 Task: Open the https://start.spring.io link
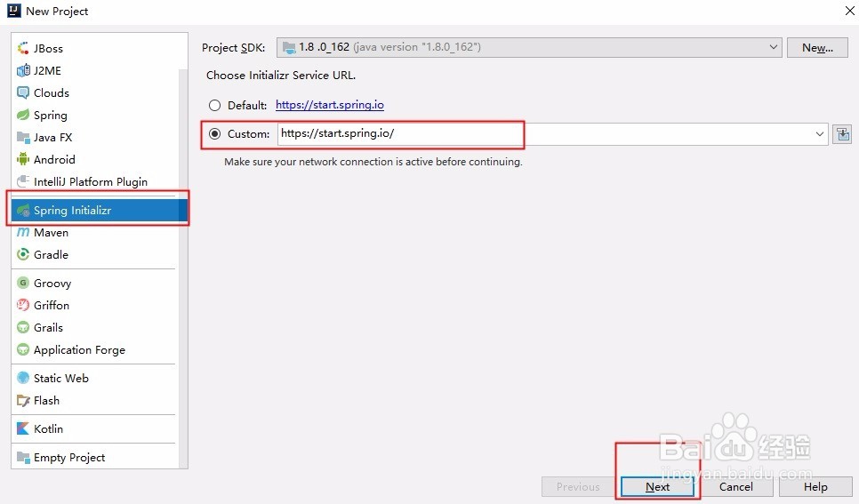click(x=329, y=105)
